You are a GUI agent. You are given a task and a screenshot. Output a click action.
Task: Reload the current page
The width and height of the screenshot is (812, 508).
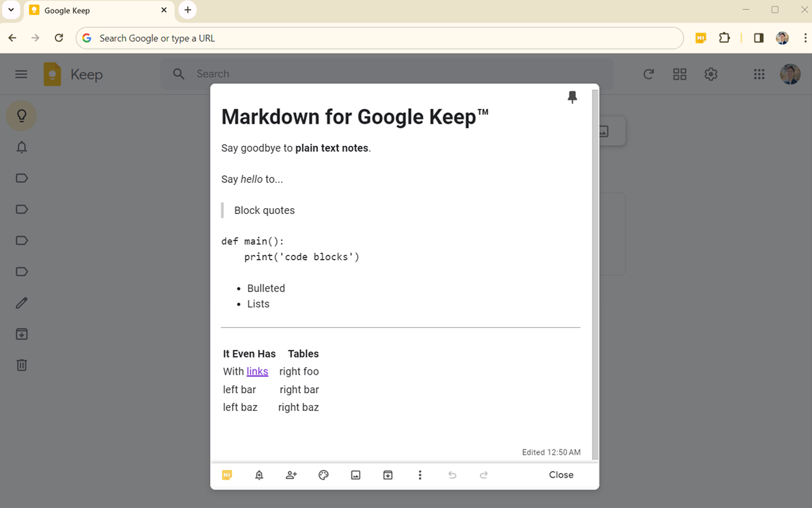pyautogui.click(x=59, y=38)
